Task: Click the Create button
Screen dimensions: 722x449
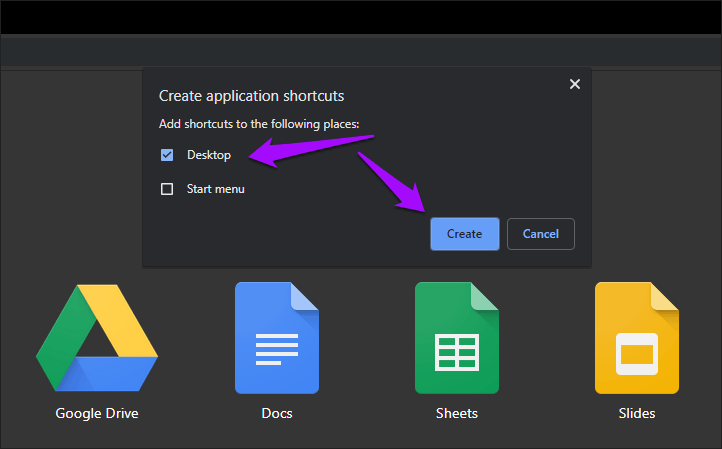Action: [x=465, y=234]
